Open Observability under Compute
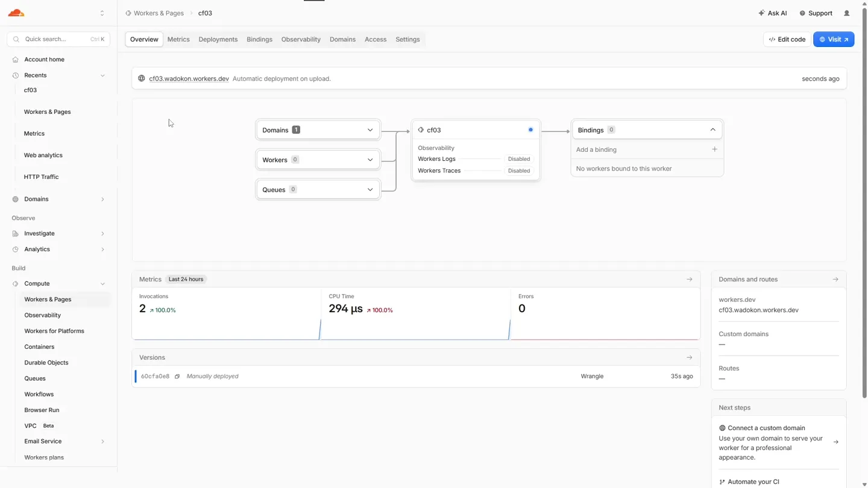Viewport: 868px width, 488px height. pos(42,315)
